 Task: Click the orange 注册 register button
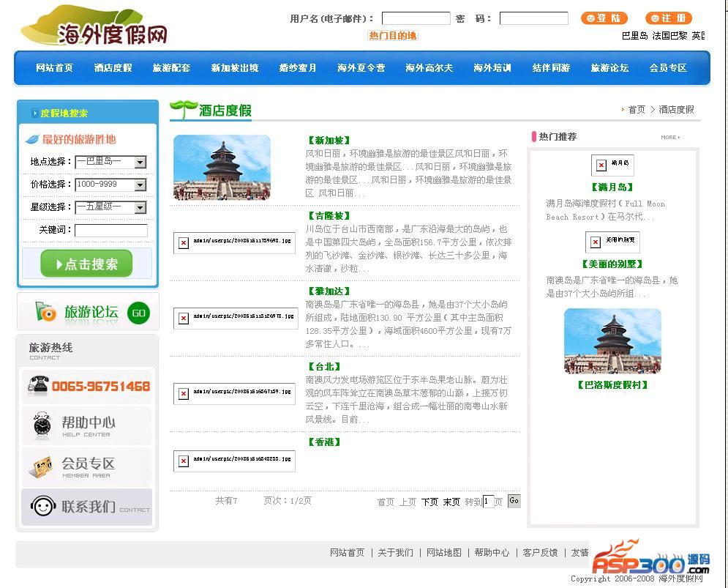coord(668,18)
